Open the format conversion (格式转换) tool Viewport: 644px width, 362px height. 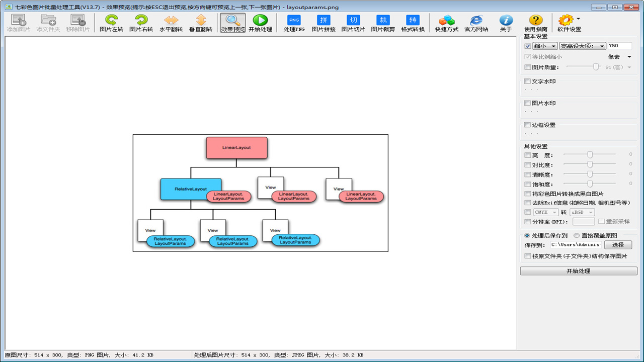click(x=413, y=20)
